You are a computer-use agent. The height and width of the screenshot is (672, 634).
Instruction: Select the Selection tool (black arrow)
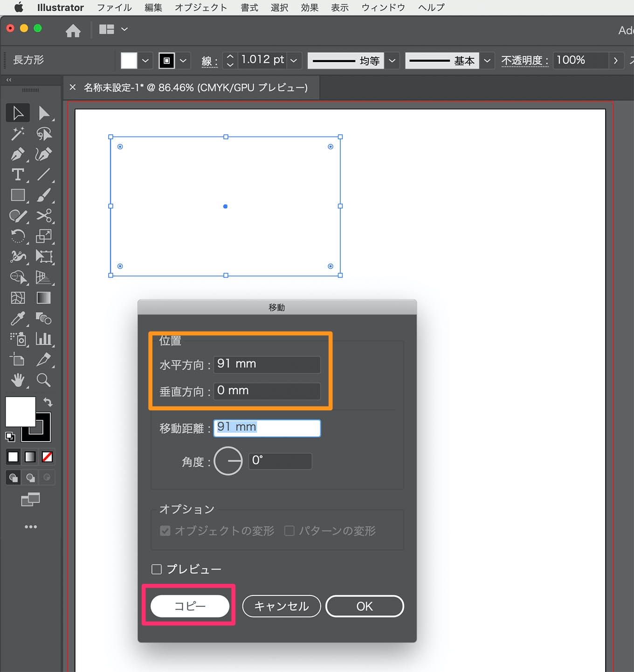[18, 113]
